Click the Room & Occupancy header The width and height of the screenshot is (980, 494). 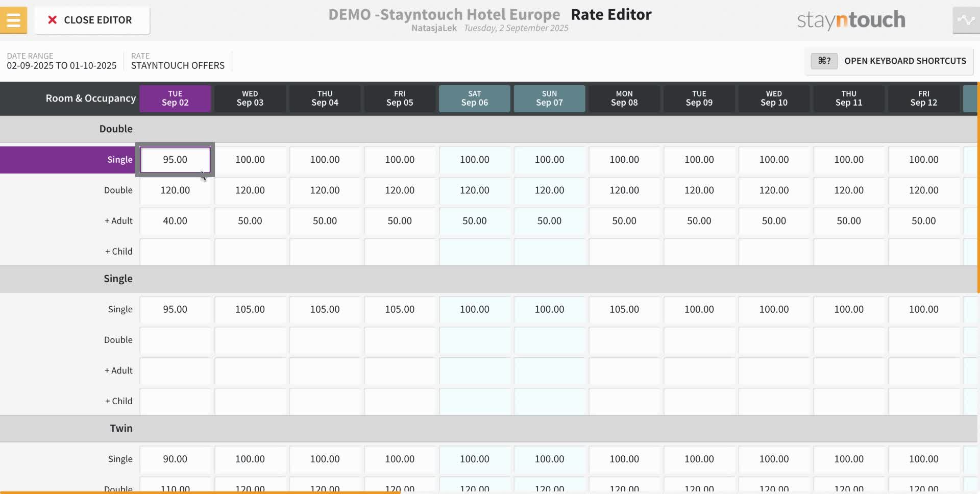point(91,98)
